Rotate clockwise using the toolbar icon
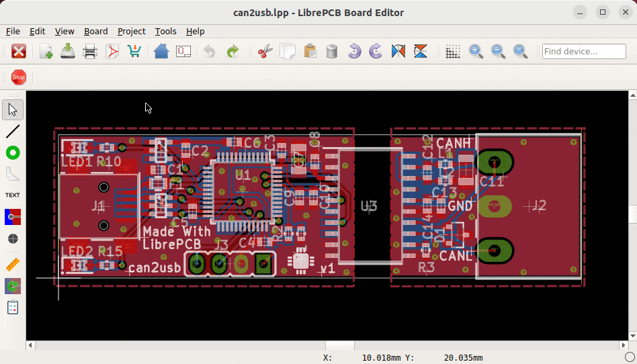637x364 pixels. point(376,51)
